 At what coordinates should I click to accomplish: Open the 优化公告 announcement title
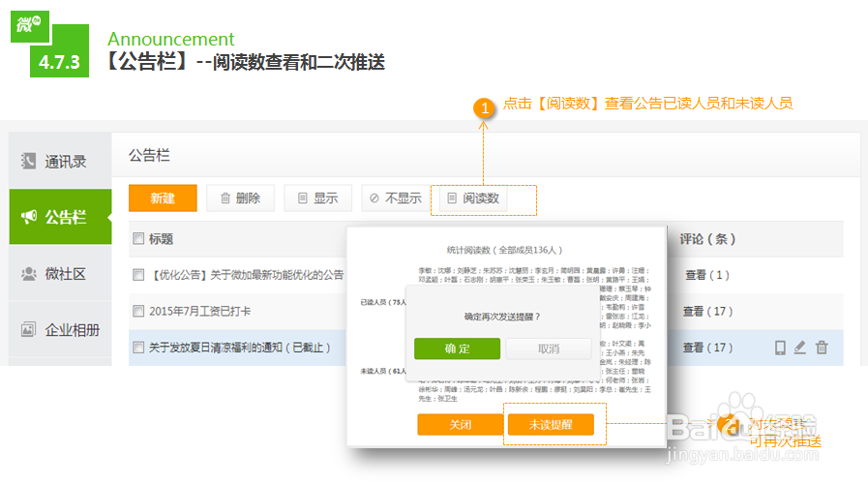247,275
